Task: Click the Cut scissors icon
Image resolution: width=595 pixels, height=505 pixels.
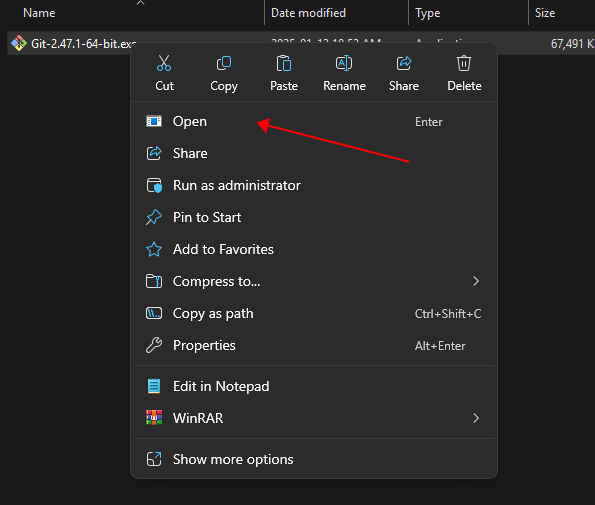Action: [x=164, y=63]
